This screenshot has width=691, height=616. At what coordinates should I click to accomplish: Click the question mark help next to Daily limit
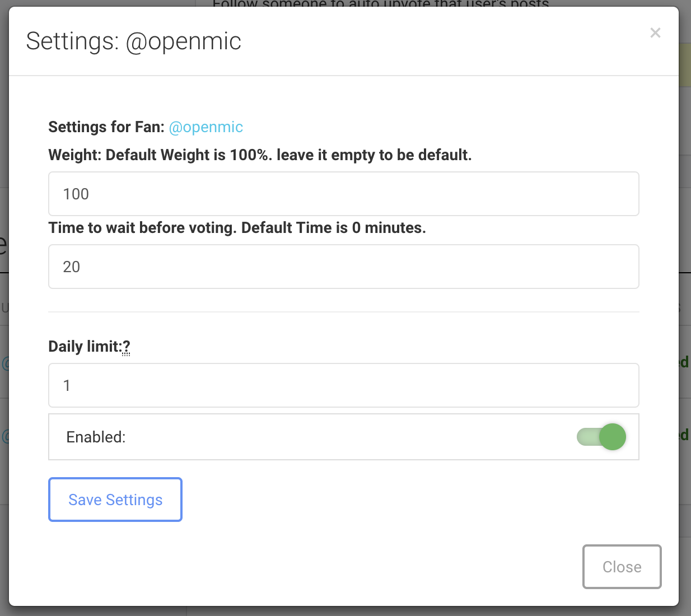126,347
